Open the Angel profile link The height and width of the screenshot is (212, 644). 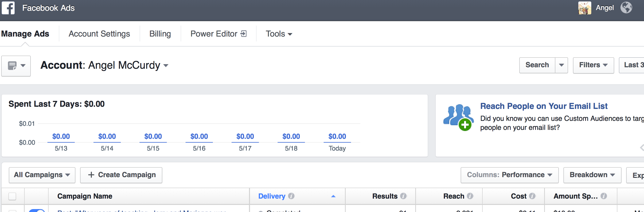click(x=605, y=8)
